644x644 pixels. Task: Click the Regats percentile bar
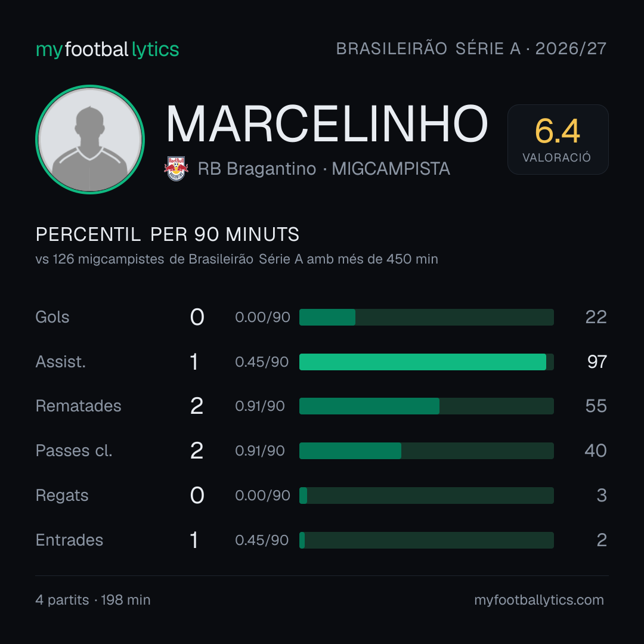pyautogui.click(x=426, y=496)
